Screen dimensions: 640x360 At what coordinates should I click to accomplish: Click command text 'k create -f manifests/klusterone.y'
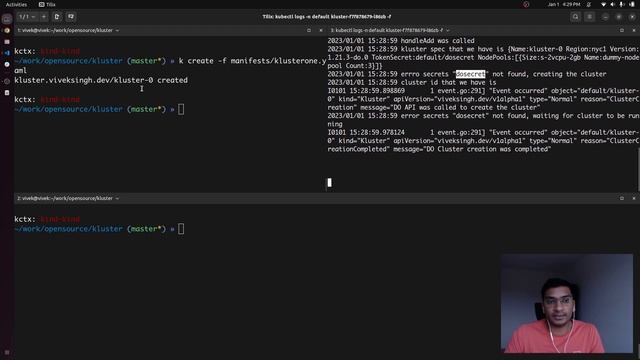coord(252,61)
